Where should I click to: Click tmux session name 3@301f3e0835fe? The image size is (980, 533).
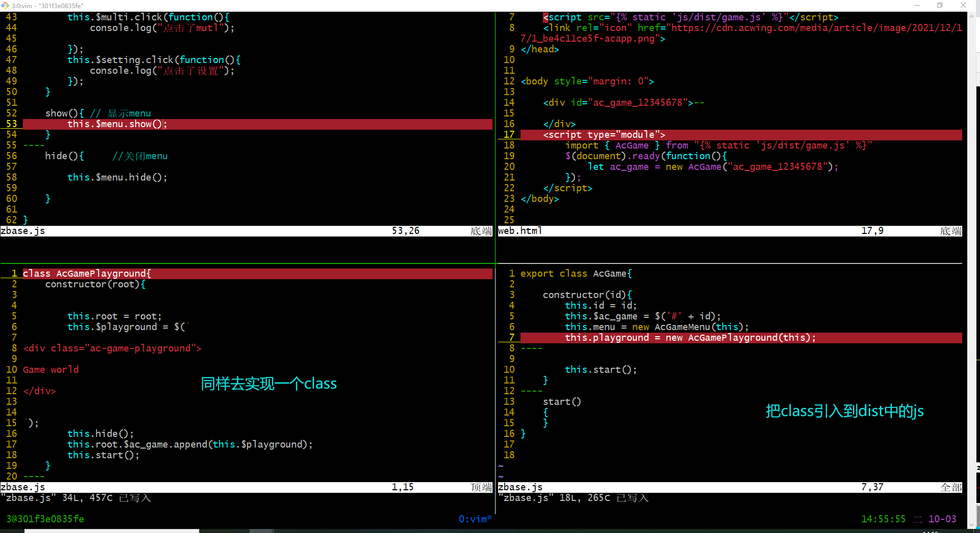pos(45,519)
